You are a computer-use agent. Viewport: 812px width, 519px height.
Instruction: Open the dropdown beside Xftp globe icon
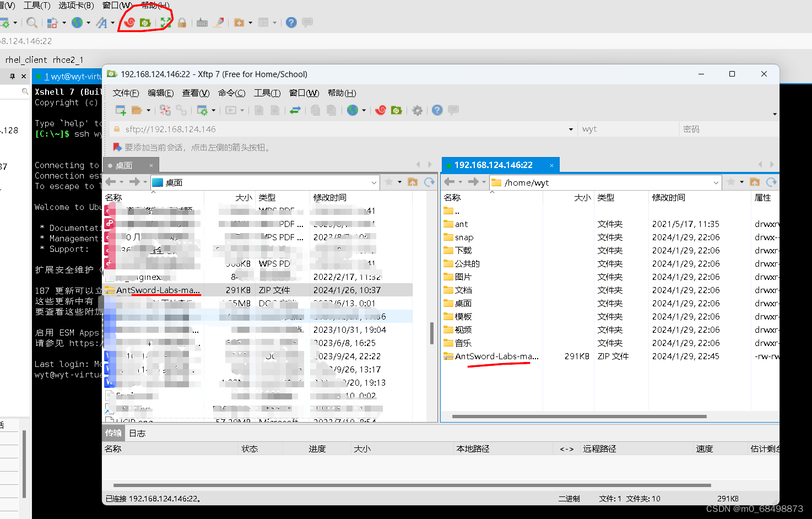pyautogui.click(x=364, y=110)
